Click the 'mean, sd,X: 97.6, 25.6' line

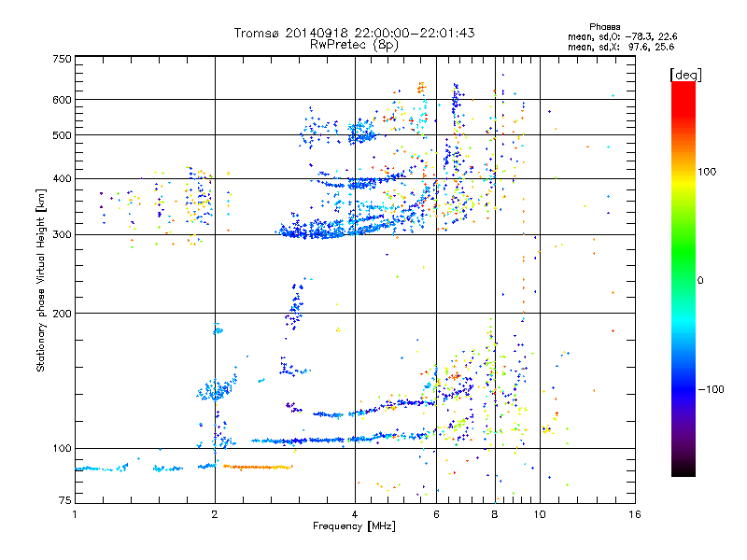tap(621, 47)
